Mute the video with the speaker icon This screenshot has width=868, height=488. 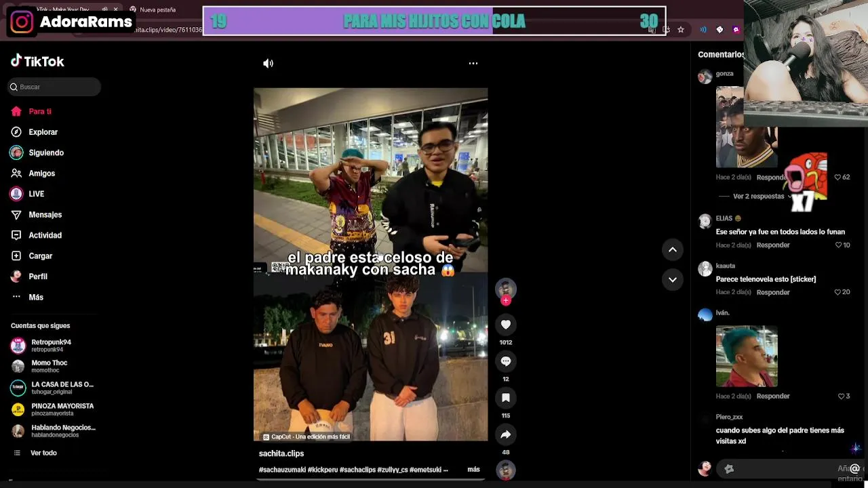tap(268, 63)
